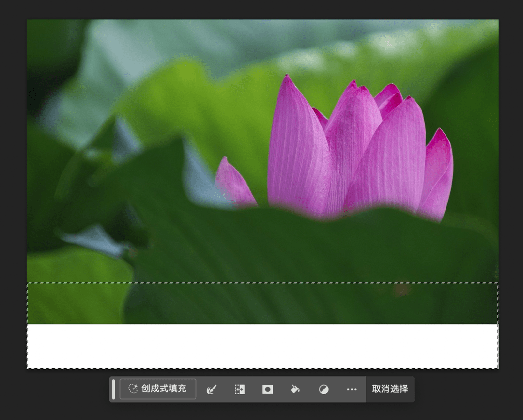Open the adjustment layer half-circle icon
Screen dimensions: 523x420
[x=323, y=389]
